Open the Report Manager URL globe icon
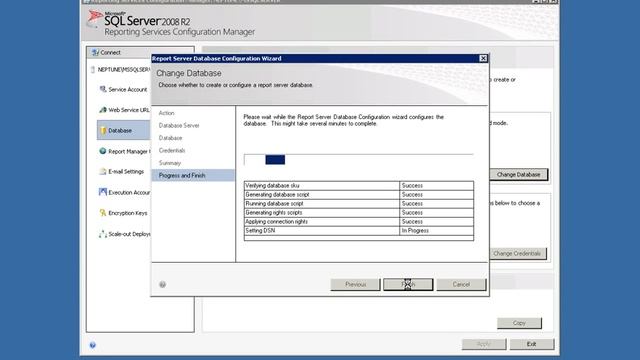Viewport: 640px width, 360px height. 103,151
